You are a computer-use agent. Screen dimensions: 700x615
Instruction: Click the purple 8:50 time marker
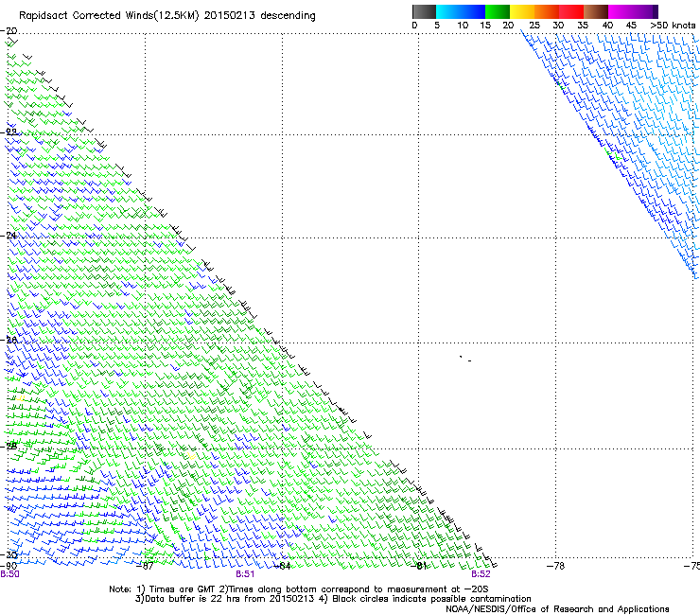[x=9, y=574]
